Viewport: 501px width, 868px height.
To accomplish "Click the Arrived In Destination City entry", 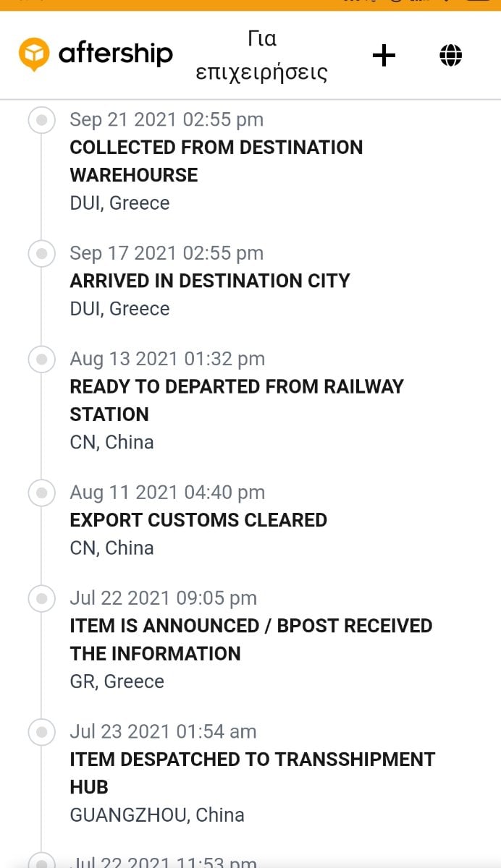I will 210,281.
